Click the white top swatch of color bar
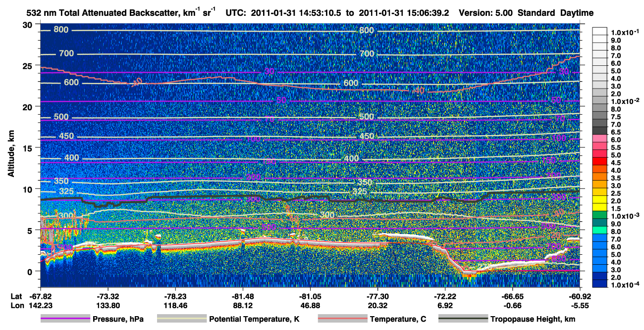The height and width of the screenshot is (330, 644). 600,31
